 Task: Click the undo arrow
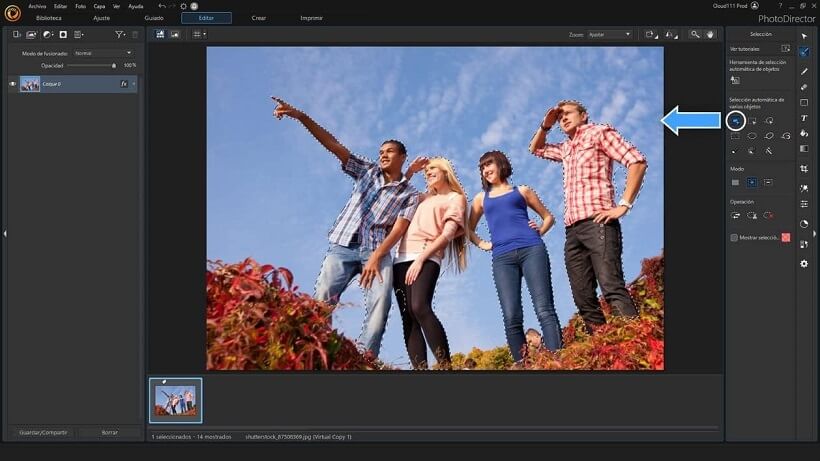[162, 6]
